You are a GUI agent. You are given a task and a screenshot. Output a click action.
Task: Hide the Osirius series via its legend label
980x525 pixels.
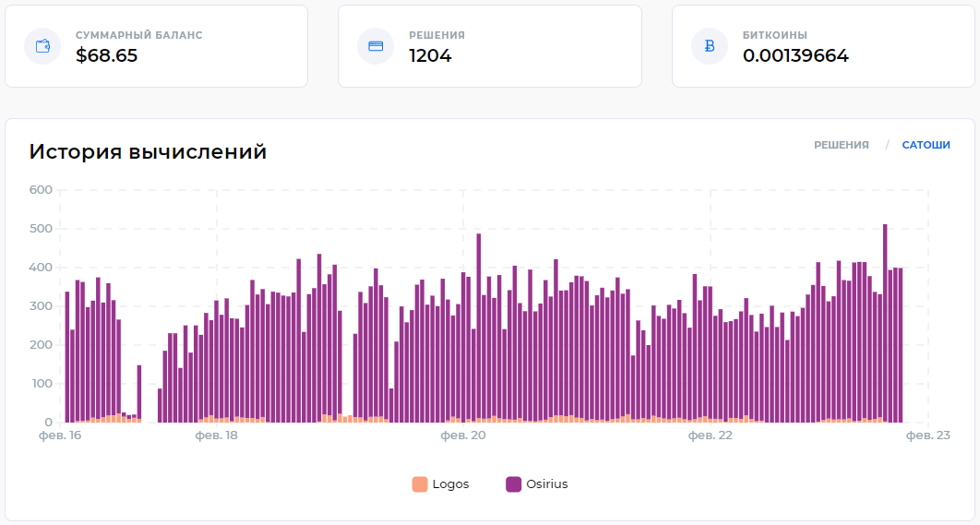[546, 484]
